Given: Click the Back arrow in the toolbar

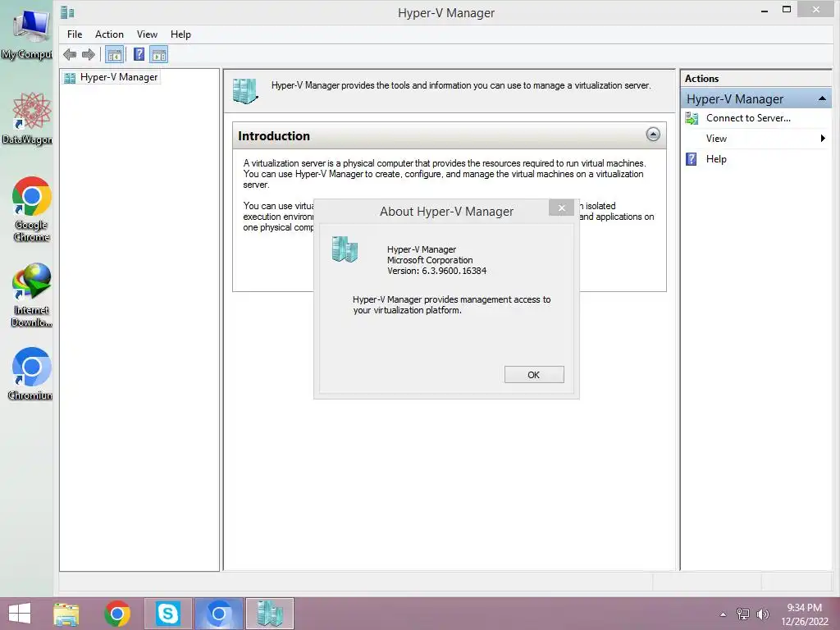Looking at the screenshot, I should [x=70, y=54].
